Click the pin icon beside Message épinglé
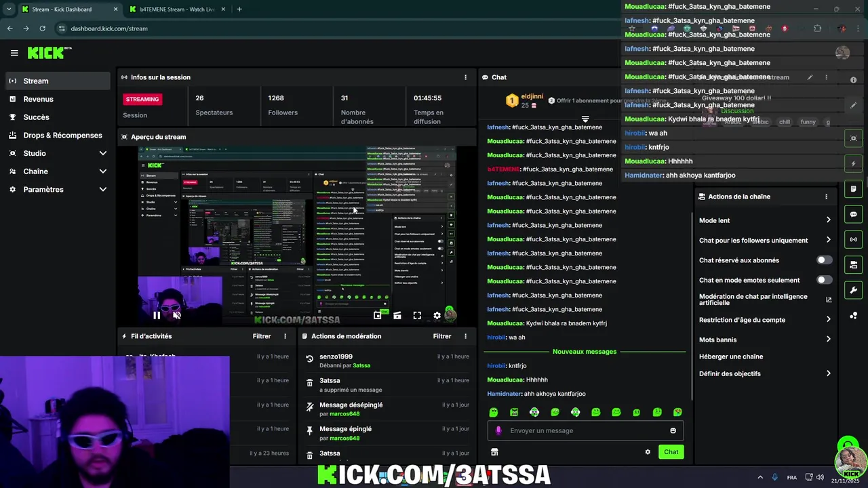Screen dimensions: 868x488 click(x=310, y=430)
